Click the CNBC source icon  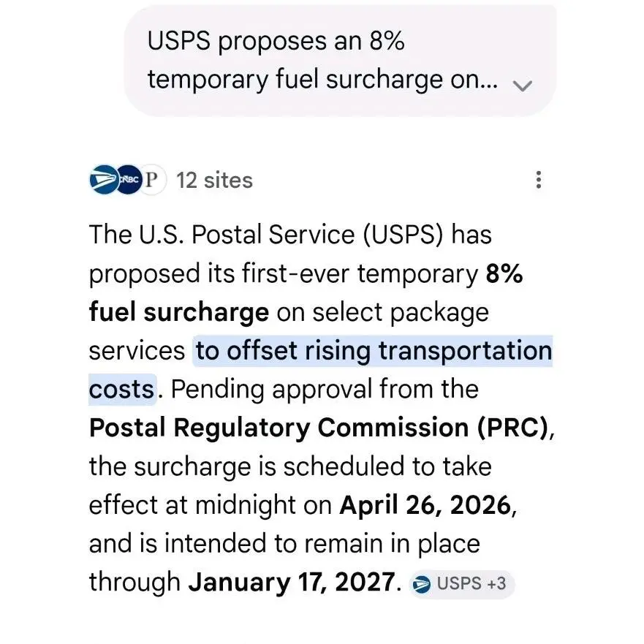pyautogui.click(x=129, y=180)
